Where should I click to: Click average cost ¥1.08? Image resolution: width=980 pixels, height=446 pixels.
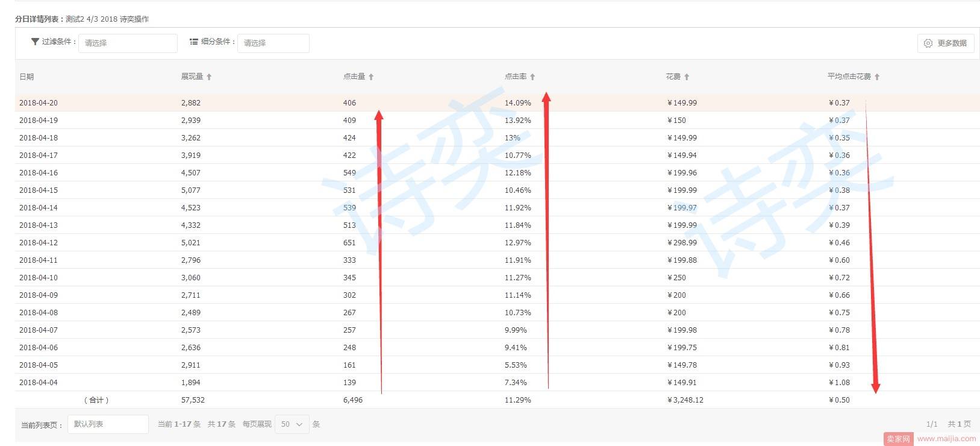(839, 383)
